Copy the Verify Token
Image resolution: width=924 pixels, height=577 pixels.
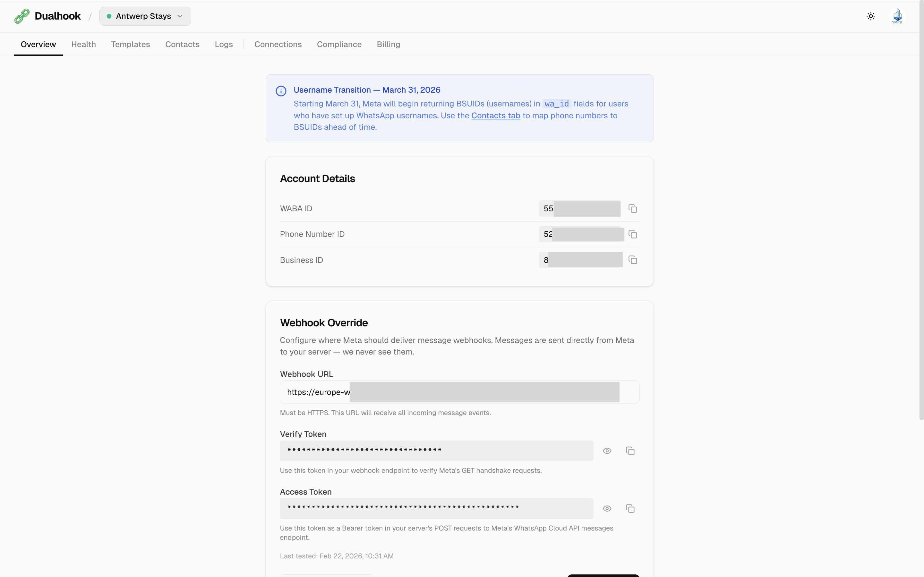pos(630,451)
